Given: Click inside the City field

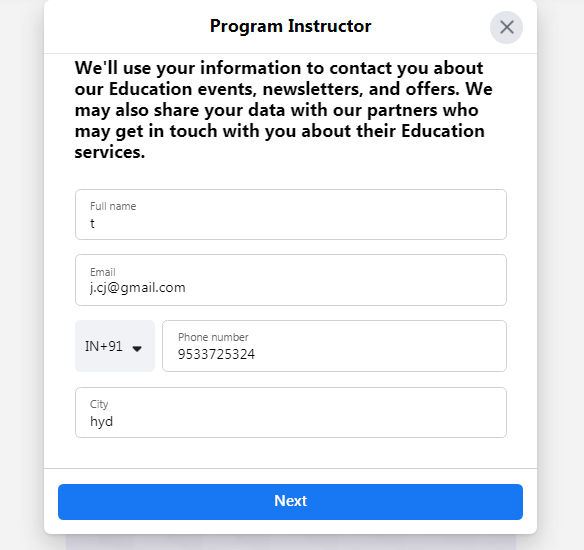Looking at the screenshot, I should (x=291, y=413).
